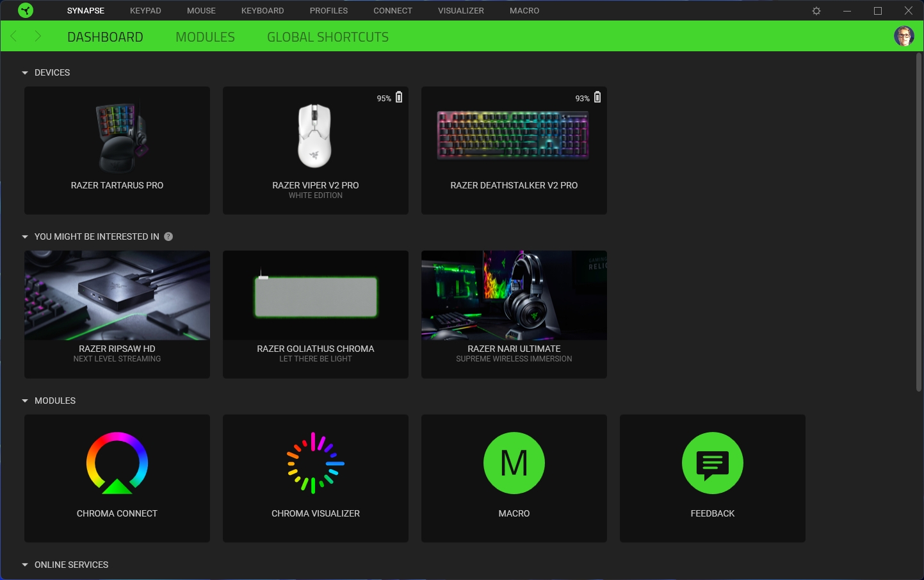Open the Macro module green M icon
The width and height of the screenshot is (924, 580).
click(x=514, y=463)
